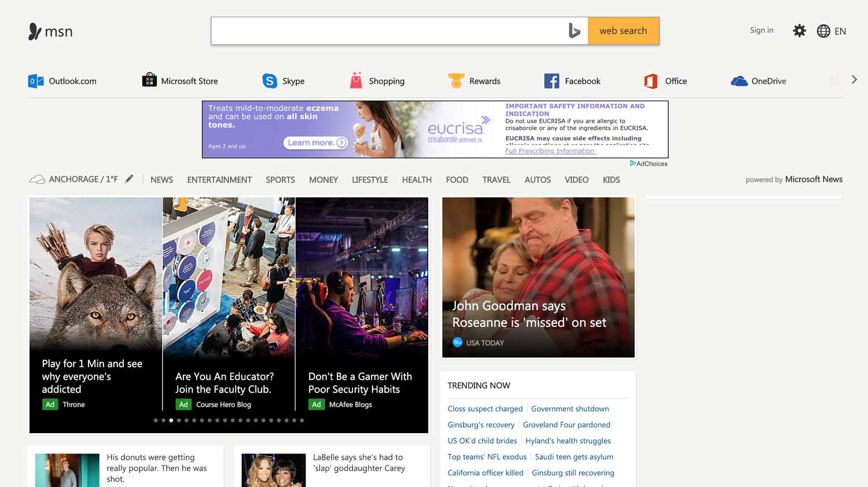This screenshot has width=868, height=487.
Task: Open the LaBelle and Carey story thumbnail
Action: pyautogui.click(x=274, y=470)
